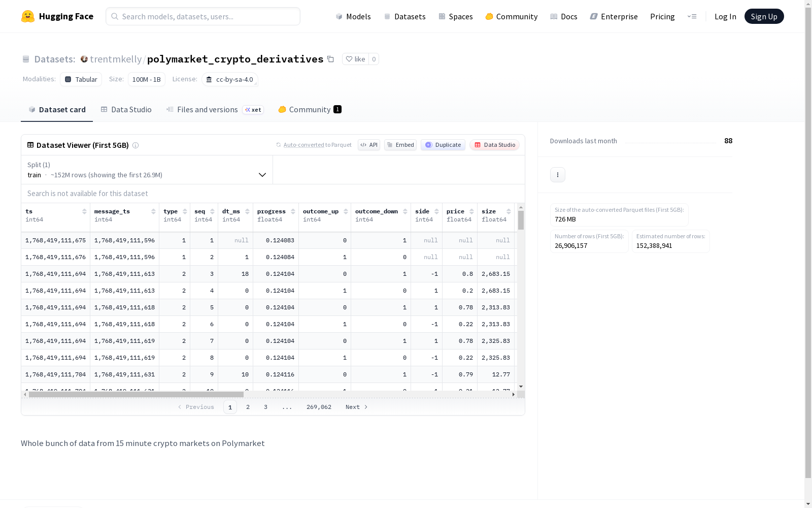
Task: Sort the ts column
Action: (x=84, y=211)
